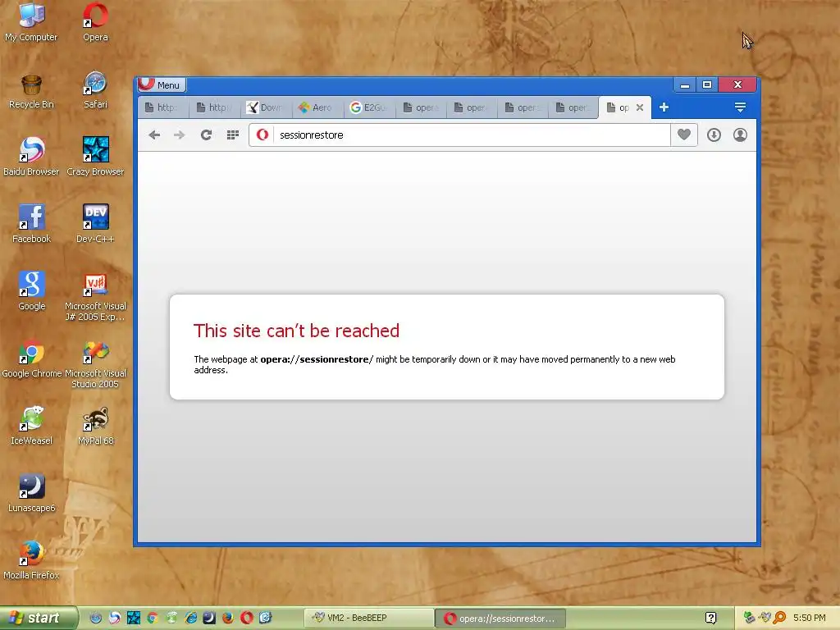Select the Mozilla Firefox desktop shortcut
The width and height of the screenshot is (840, 630).
tap(31, 561)
